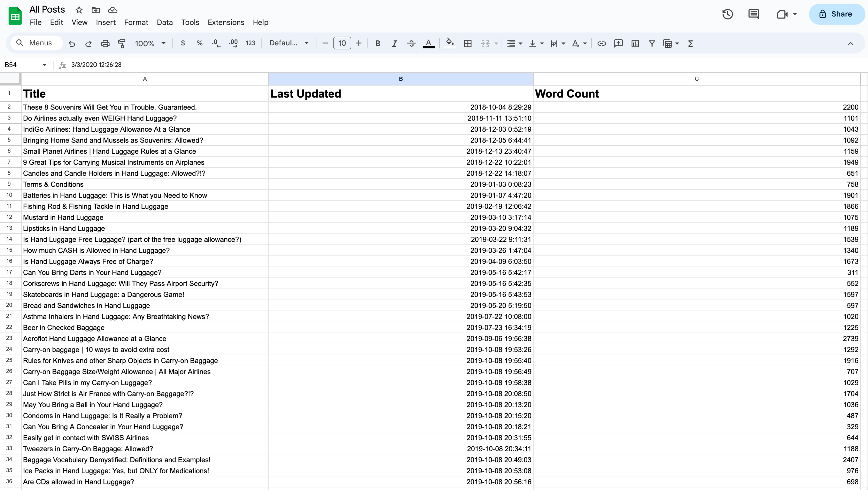Decrease font size minus button

[325, 43]
